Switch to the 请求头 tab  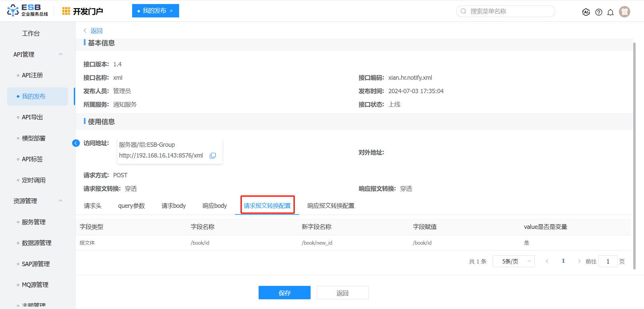[x=93, y=206]
